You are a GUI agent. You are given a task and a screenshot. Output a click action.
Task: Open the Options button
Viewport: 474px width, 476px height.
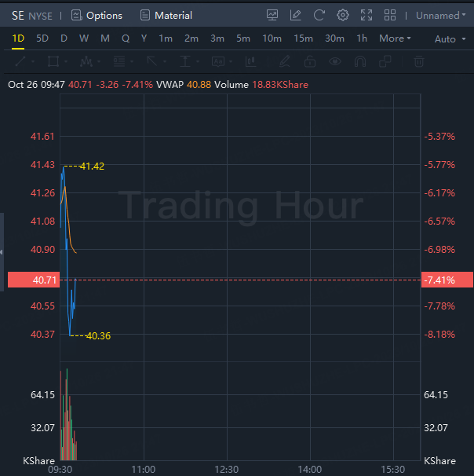click(97, 16)
